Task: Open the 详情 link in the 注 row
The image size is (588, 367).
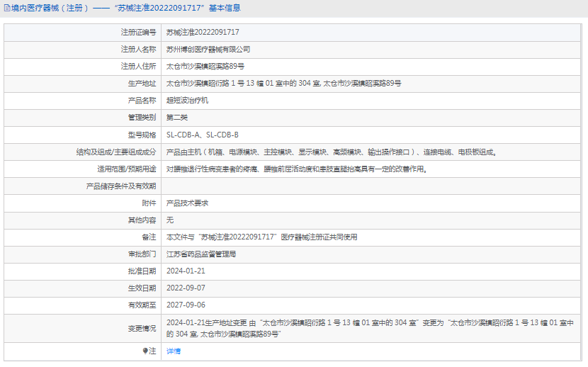Action: [x=174, y=351]
